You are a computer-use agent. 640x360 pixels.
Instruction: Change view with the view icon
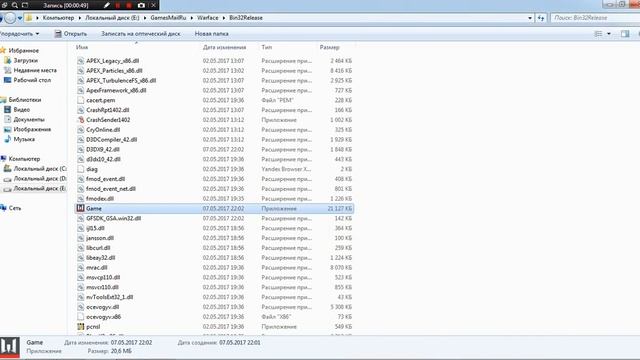[x=598, y=34]
